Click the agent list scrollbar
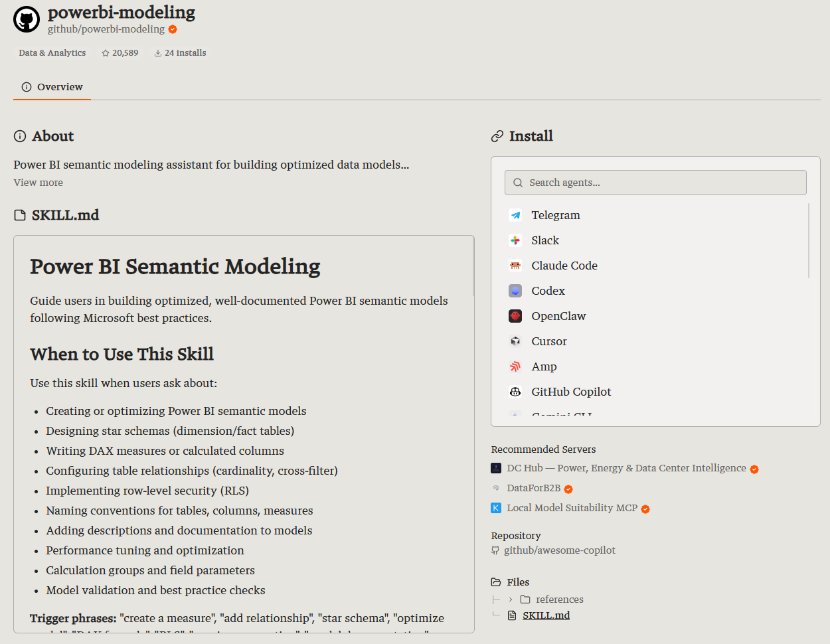Image resolution: width=830 pixels, height=644 pixels. (809, 241)
